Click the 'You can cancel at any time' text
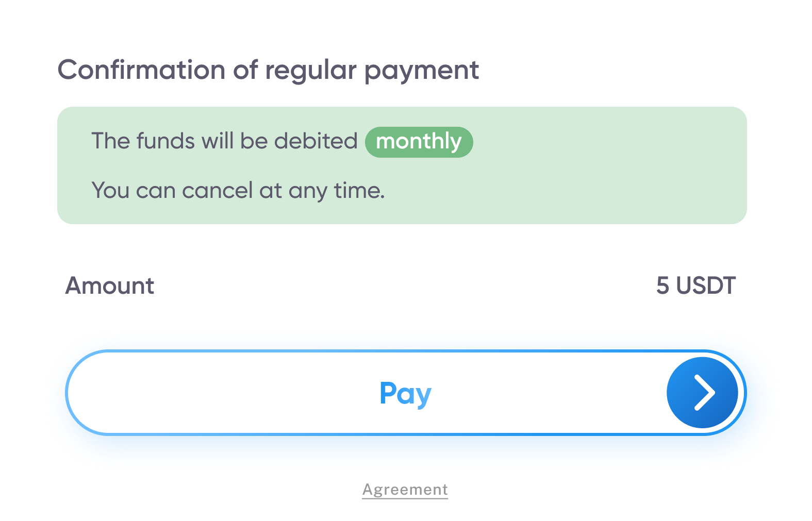Image resolution: width=812 pixels, height=521 pixels. tap(238, 191)
